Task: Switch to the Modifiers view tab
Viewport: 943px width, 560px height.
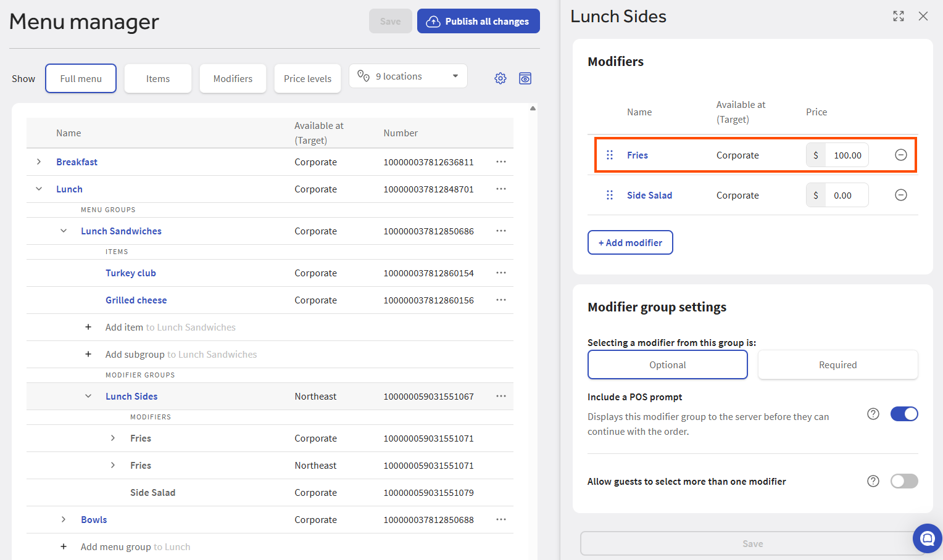Action: 233,79
